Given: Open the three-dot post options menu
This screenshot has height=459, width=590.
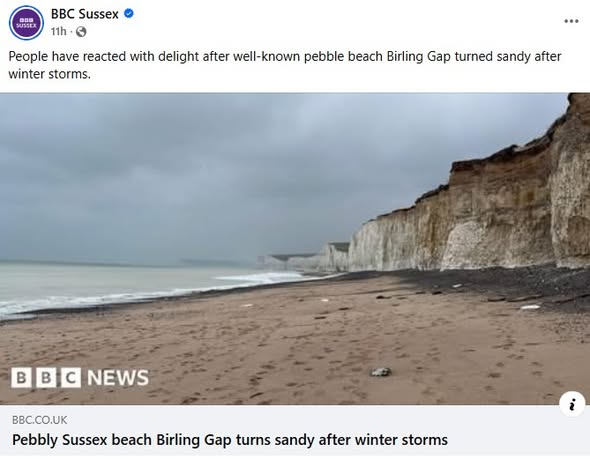Looking at the screenshot, I should [571, 21].
